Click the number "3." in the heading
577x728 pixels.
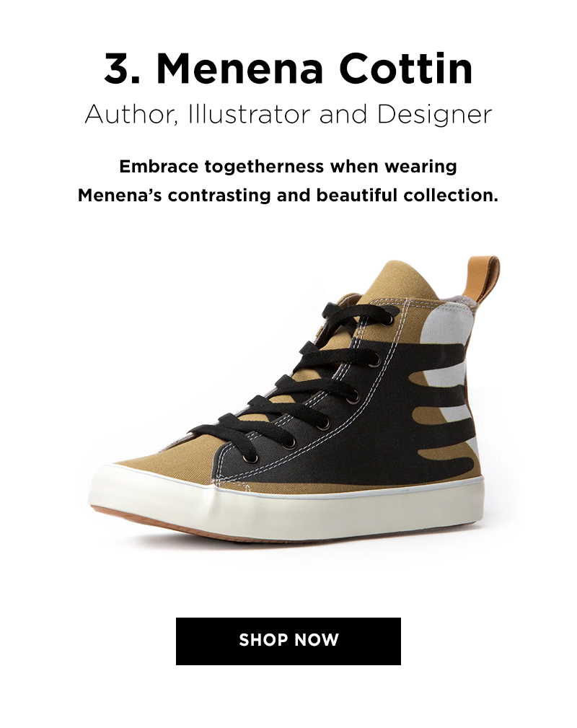(122, 69)
